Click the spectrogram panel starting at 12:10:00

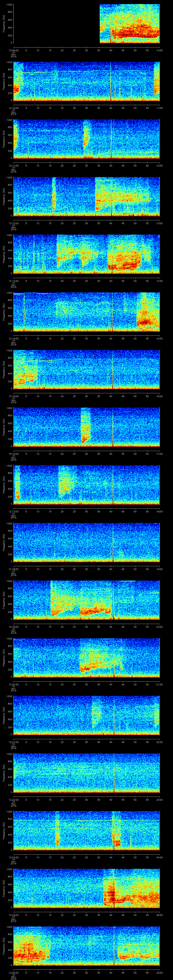[86, 81]
